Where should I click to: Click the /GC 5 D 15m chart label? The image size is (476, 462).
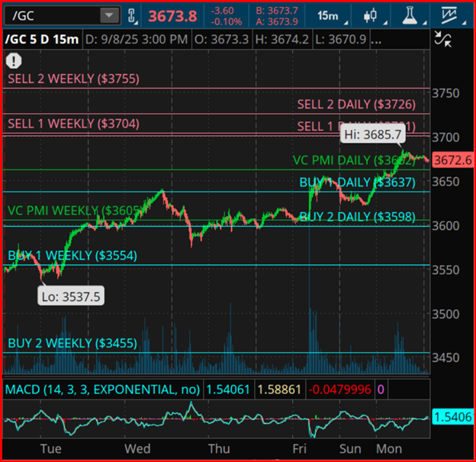[x=42, y=39]
